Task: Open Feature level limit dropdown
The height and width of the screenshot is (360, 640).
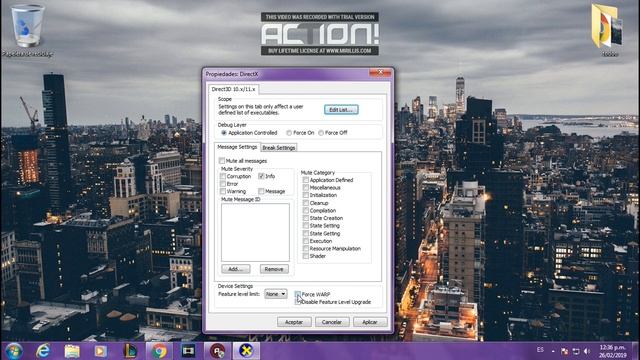Action: 276,294
